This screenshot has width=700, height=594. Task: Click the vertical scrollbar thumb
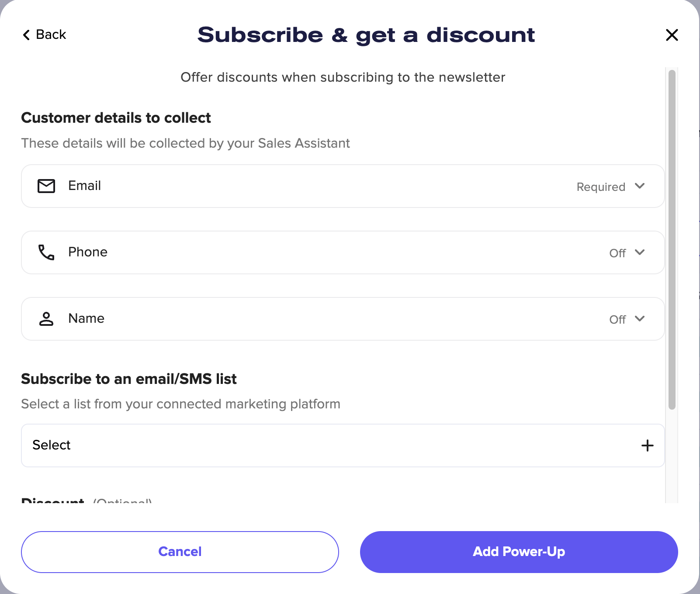click(672, 239)
